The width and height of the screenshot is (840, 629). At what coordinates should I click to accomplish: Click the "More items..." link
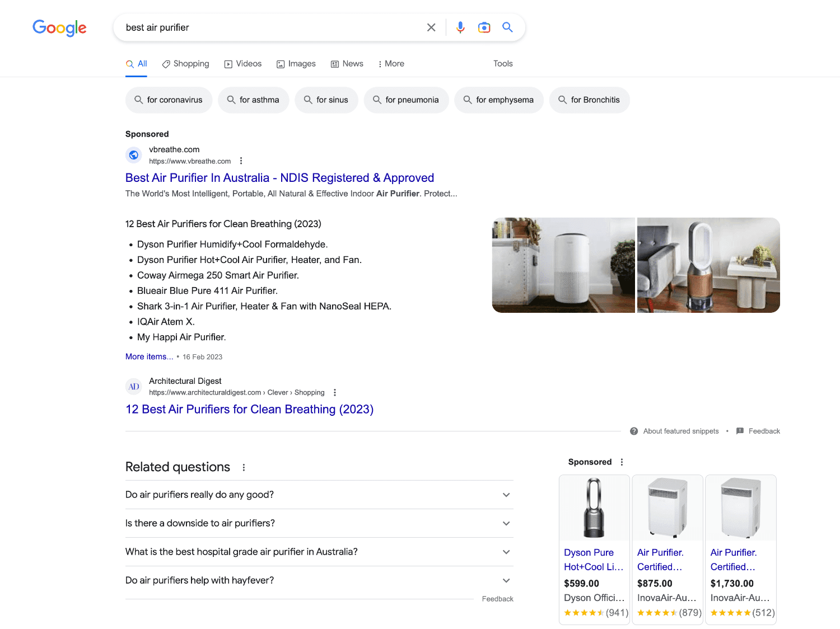tap(149, 356)
